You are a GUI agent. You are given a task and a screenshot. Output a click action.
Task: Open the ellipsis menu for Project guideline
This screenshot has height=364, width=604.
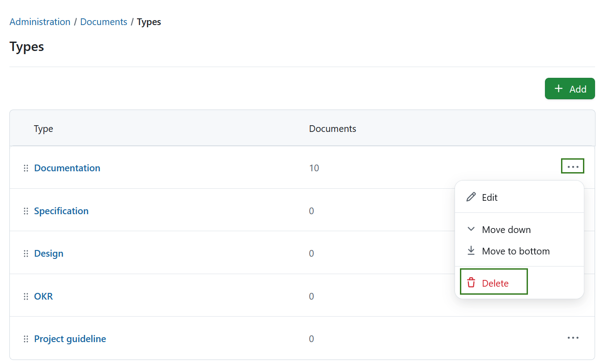click(573, 338)
